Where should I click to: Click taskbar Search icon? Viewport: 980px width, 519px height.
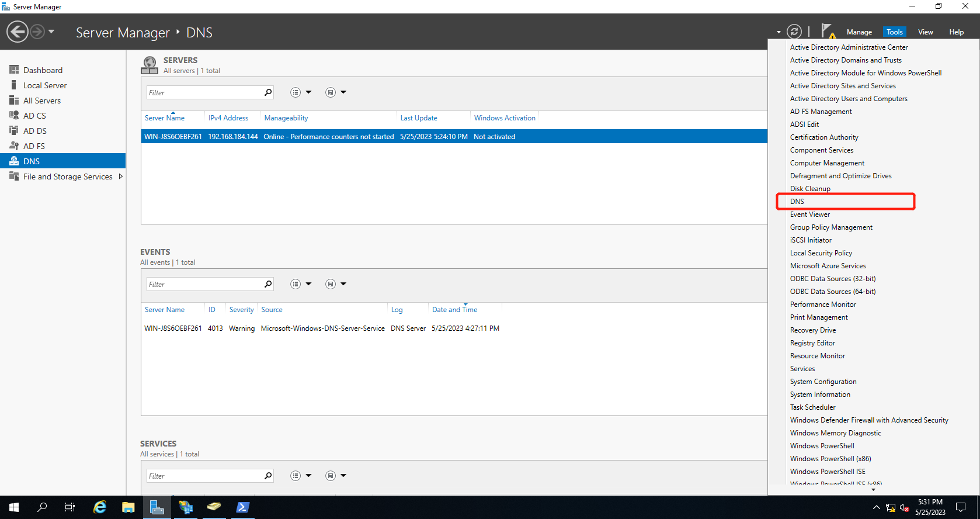[x=42, y=507]
